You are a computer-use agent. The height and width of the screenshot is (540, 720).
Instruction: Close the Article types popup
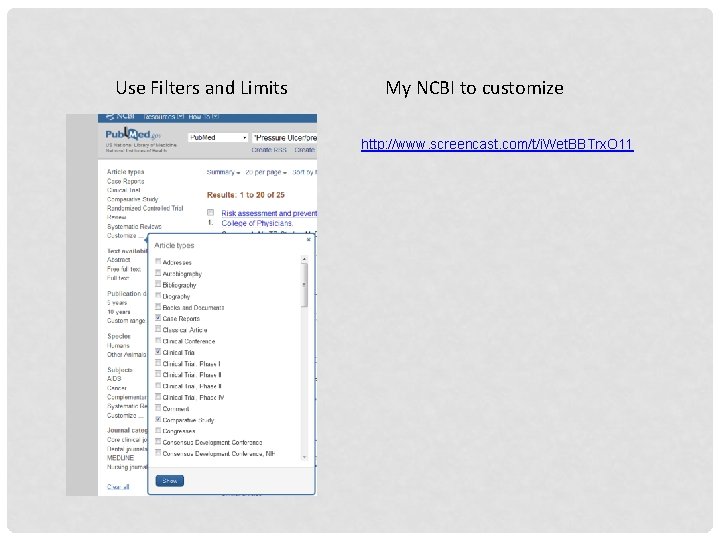309,240
